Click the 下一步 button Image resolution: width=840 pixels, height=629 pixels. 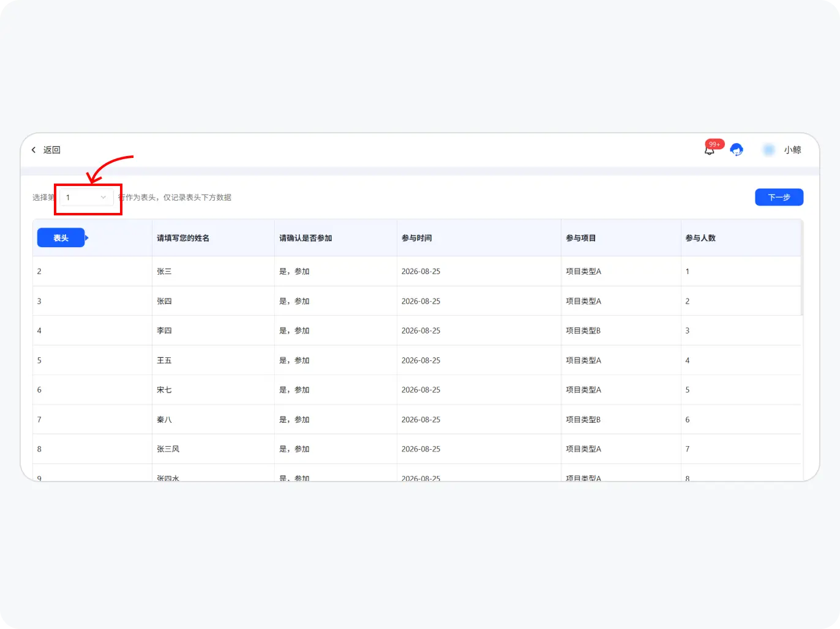pyautogui.click(x=779, y=197)
